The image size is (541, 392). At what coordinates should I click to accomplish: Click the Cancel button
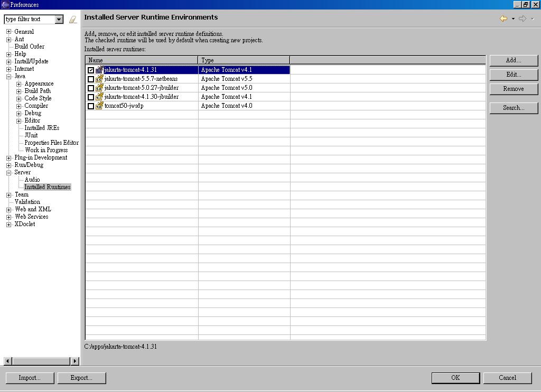tap(507, 378)
